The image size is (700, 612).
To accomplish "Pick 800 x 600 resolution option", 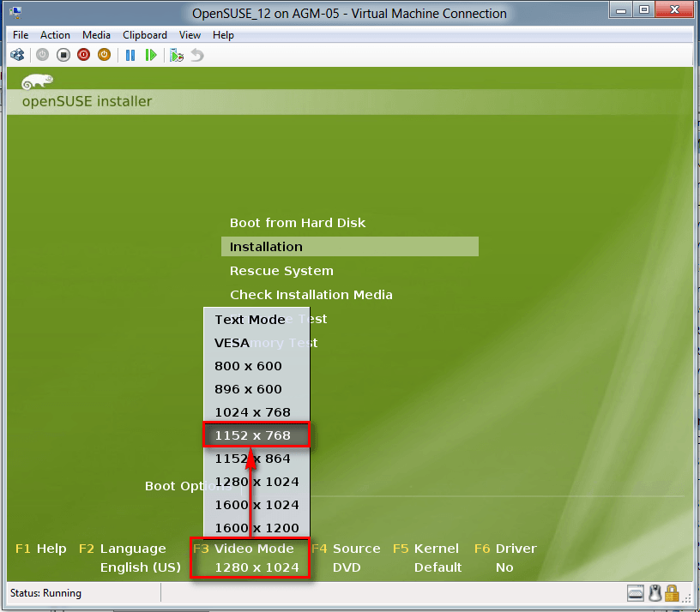I will point(248,366).
